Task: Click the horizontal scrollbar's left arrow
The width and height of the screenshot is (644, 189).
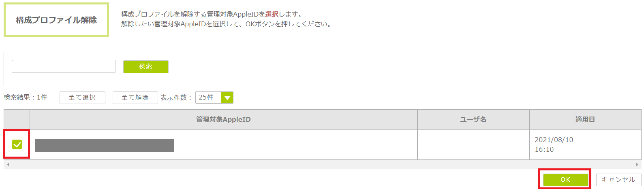Action: click(x=8, y=165)
